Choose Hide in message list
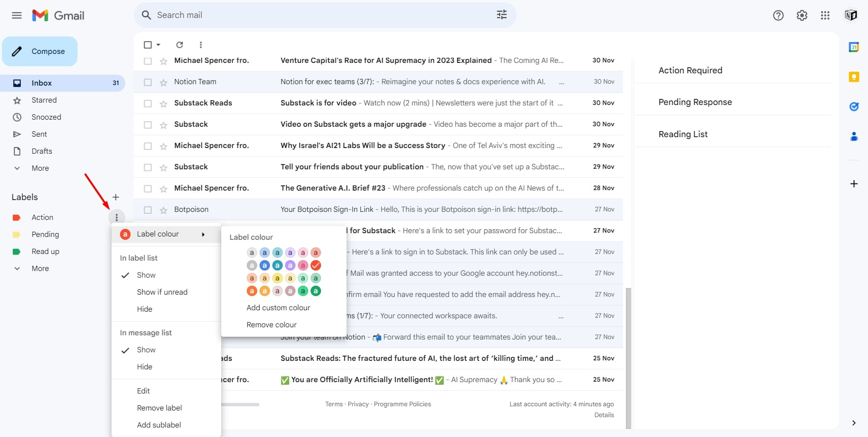868x437 pixels. [x=145, y=367]
